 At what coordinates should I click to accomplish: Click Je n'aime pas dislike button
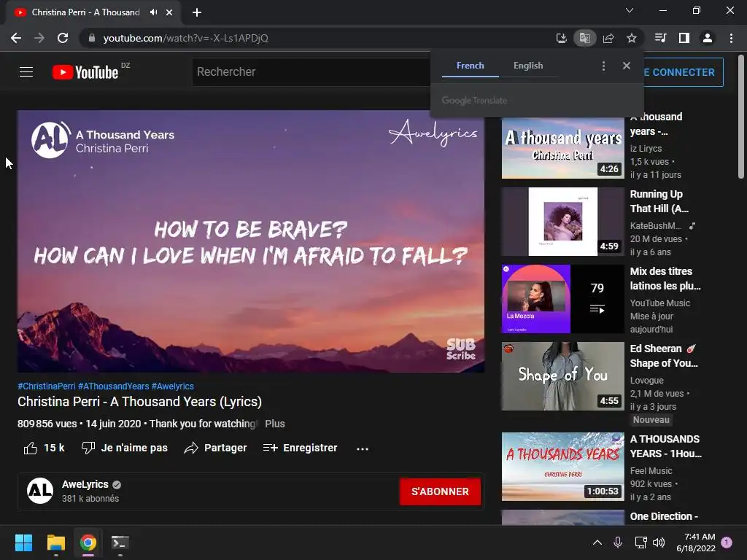(x=124, y=448)
